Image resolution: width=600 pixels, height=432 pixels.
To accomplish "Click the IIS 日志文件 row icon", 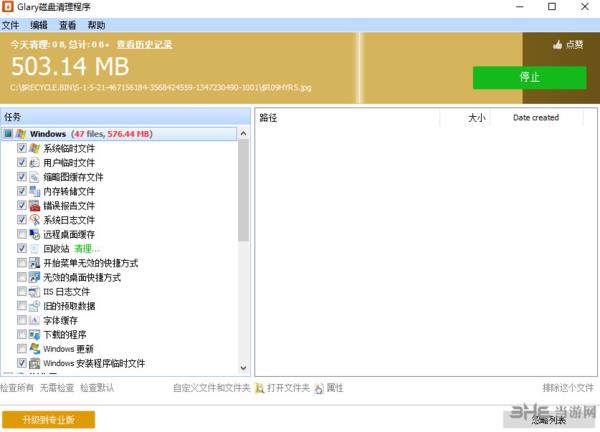I will coord(34,292).
